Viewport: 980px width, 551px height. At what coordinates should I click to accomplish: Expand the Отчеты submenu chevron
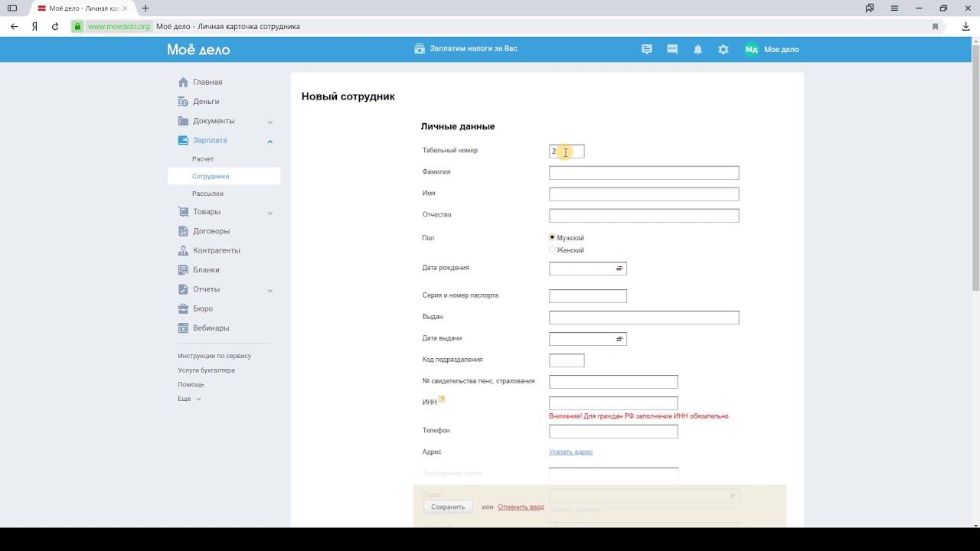pyautogui.click(x=270, y=290)
